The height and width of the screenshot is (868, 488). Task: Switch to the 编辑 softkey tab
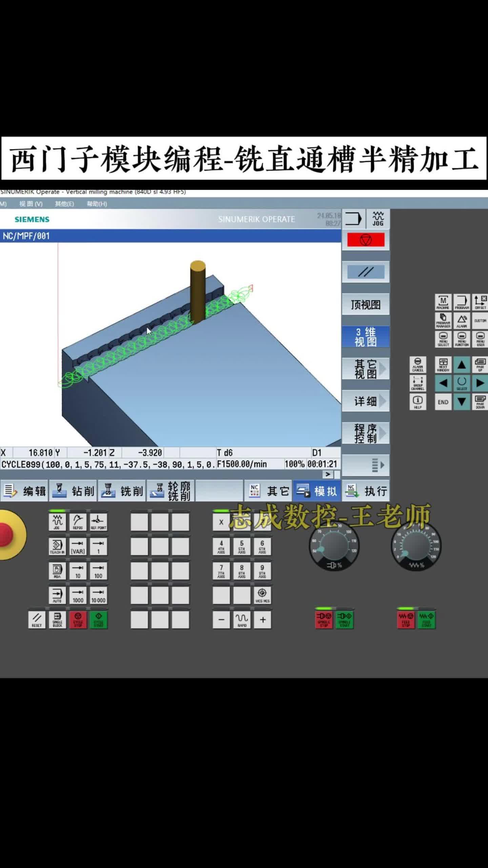click(24, 491)
